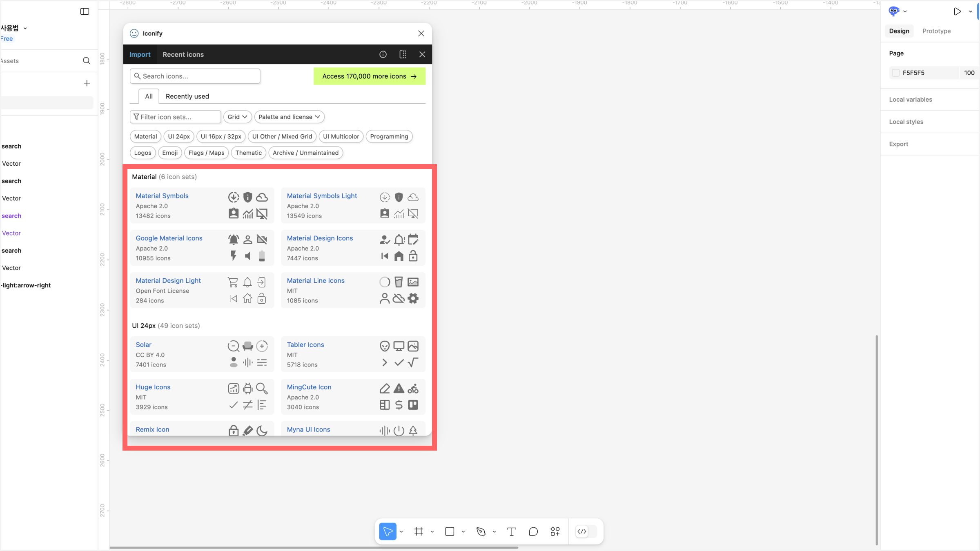This screenshot has width=980, height=551.
Task: Click Access 170,000 more icons button
Action: tap(370, 76)
